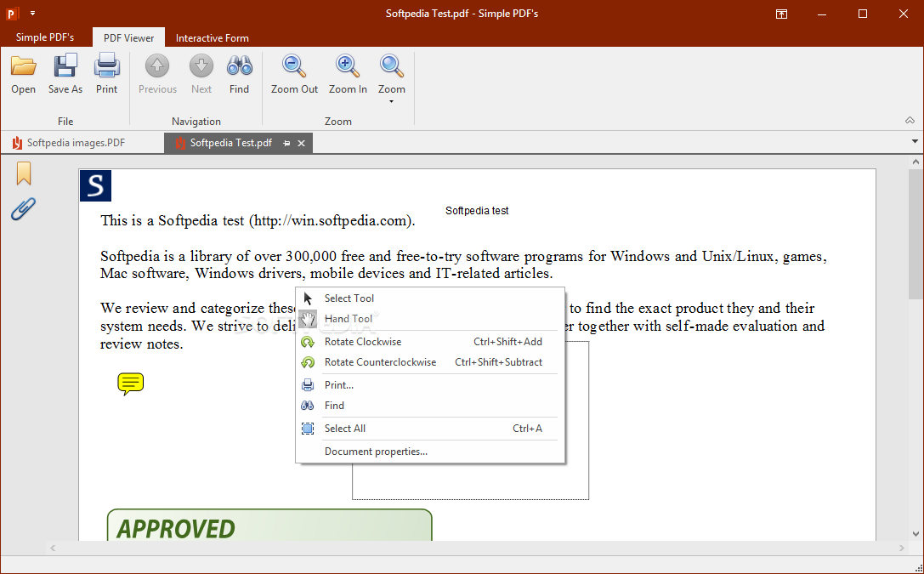Click the Softpedia S logo image
The height and width of the screenshot is (574, 924).
(95, 186)
